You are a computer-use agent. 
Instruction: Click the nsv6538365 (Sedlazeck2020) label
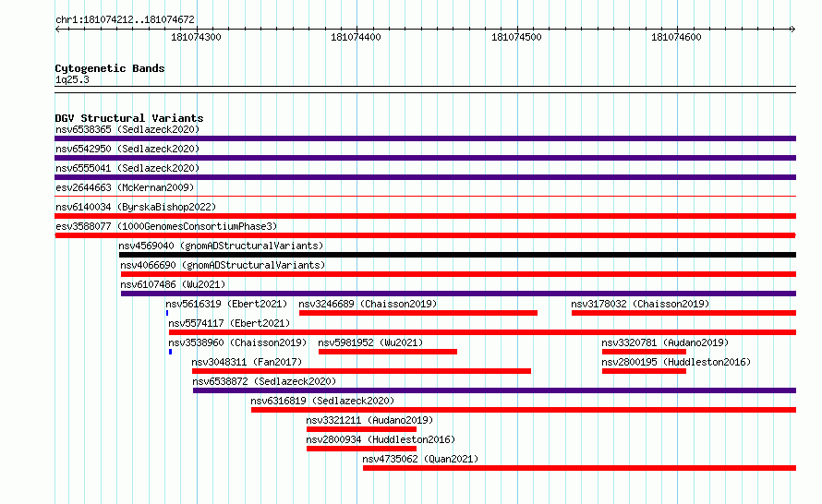[x=127, y=129]
